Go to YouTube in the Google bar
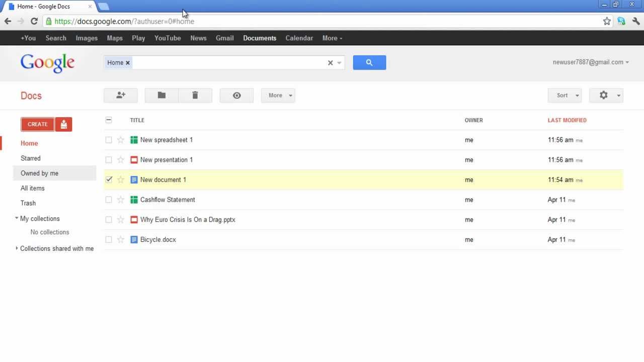Screen dimensions: 644x362 coord(168,38)
